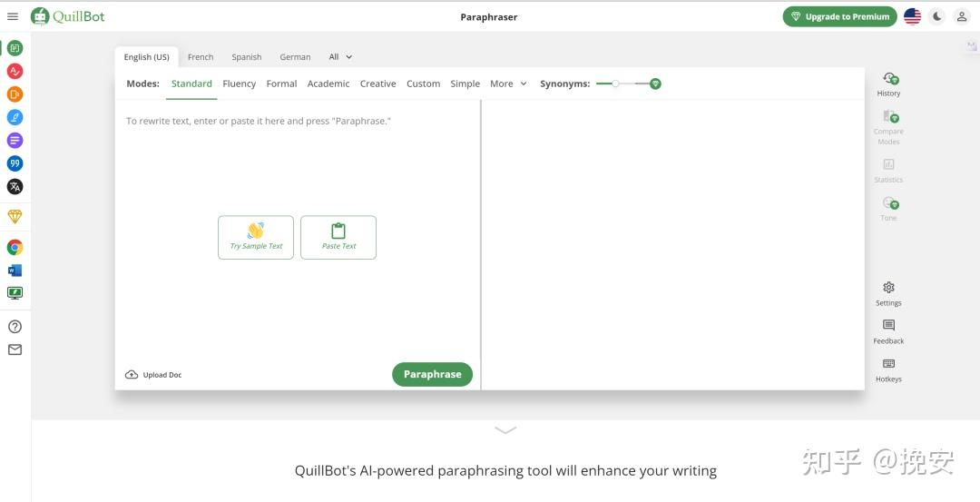
Task: Select the Custom mode
Action: 423,84
